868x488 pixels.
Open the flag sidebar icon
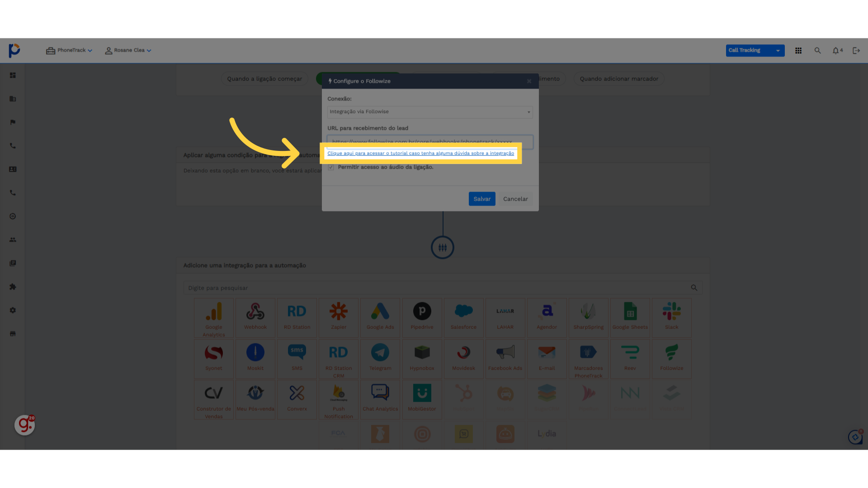coord(13,122)
